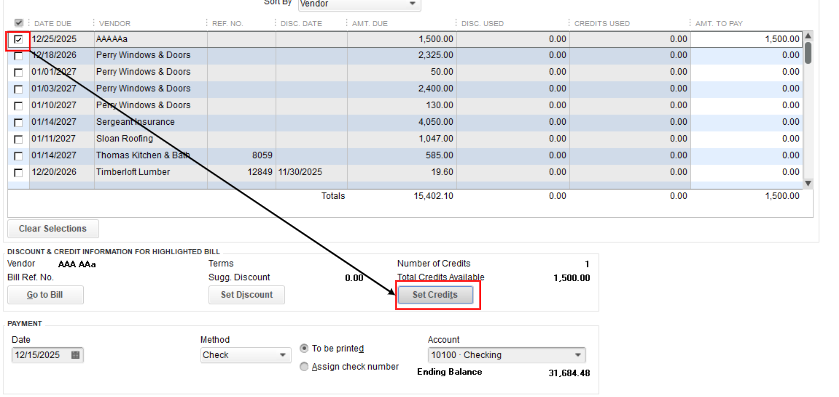Open the calendar picker for payment date
839x397 pixels.
(75, 355)
